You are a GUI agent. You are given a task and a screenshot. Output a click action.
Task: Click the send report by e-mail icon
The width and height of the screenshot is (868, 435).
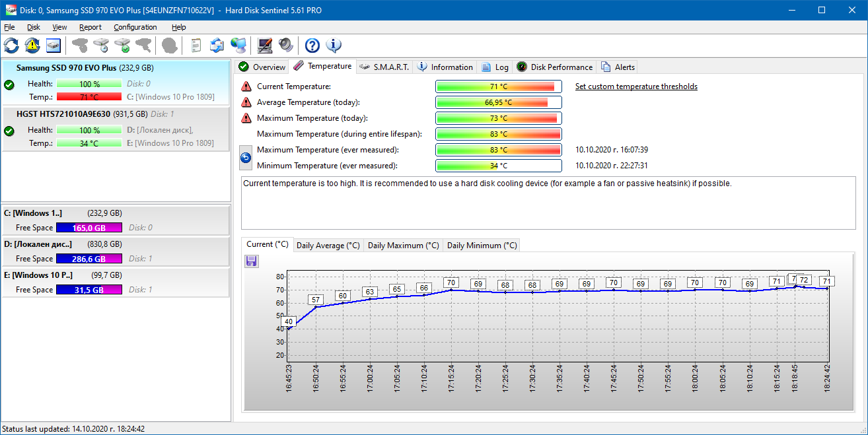tap(217, 46)
